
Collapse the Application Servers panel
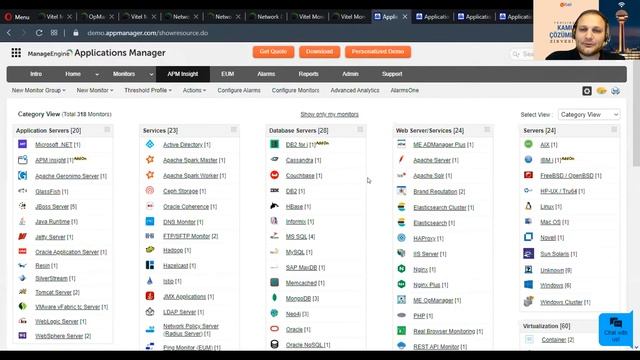tap(107, 129)
